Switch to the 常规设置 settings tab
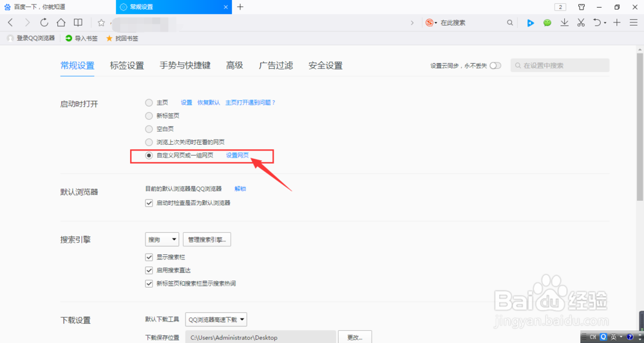 [77, 66]
